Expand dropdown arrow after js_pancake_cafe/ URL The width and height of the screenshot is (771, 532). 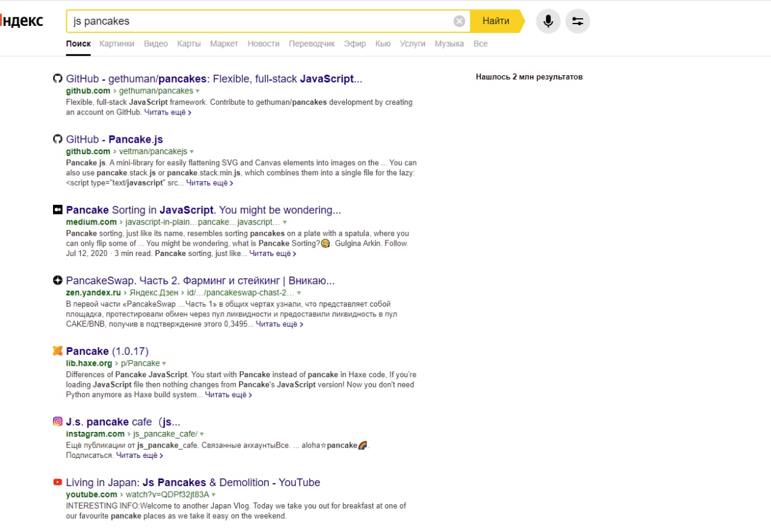click(202, 434)
